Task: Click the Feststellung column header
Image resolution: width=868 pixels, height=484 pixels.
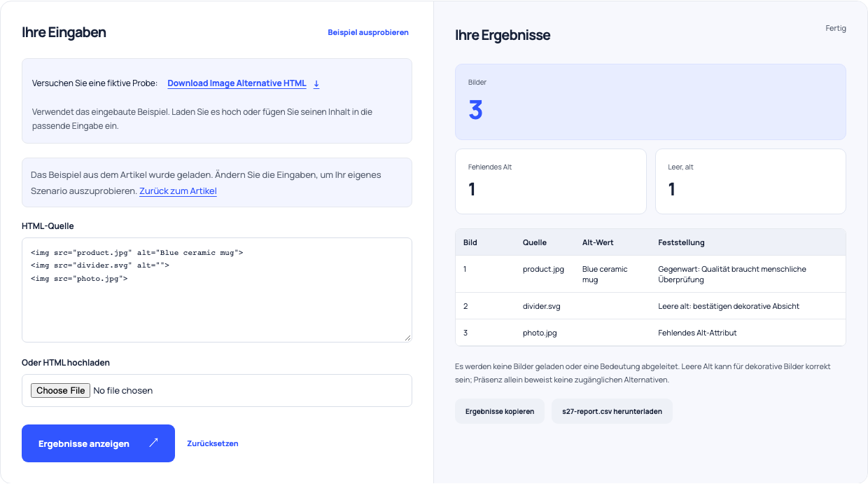Action: coord(681,242)
